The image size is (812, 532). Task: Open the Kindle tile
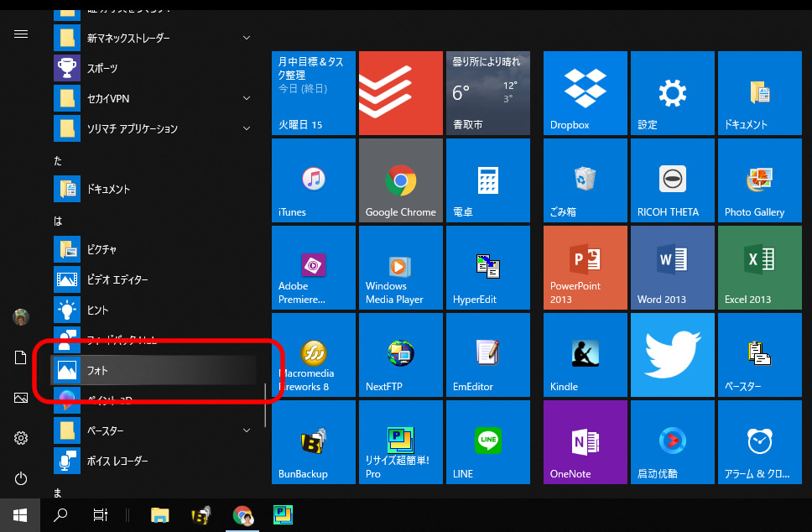point(585,355)
